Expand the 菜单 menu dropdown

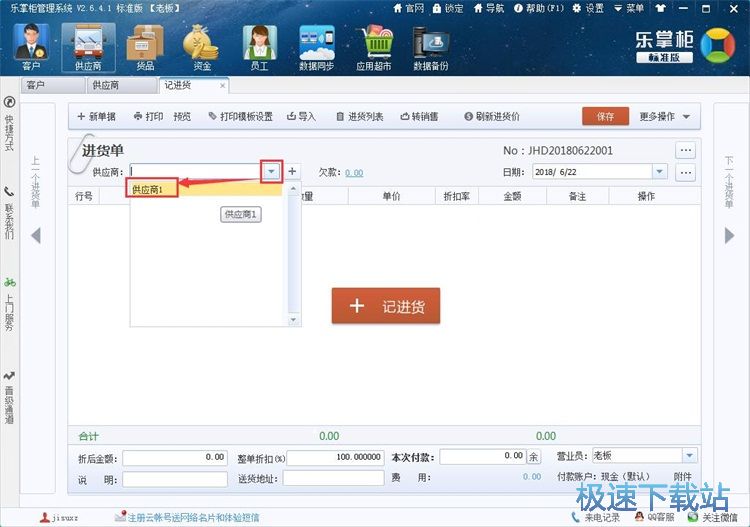point(629,8)
